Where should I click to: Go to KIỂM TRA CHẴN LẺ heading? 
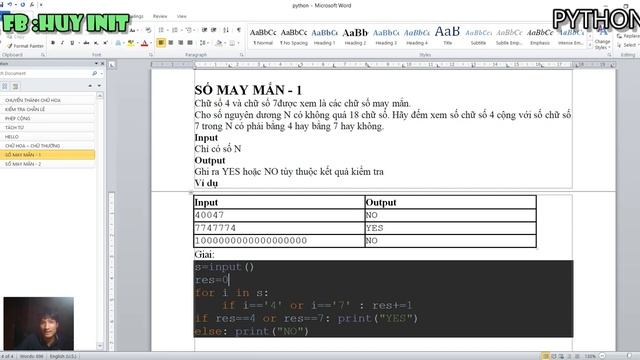47,109
